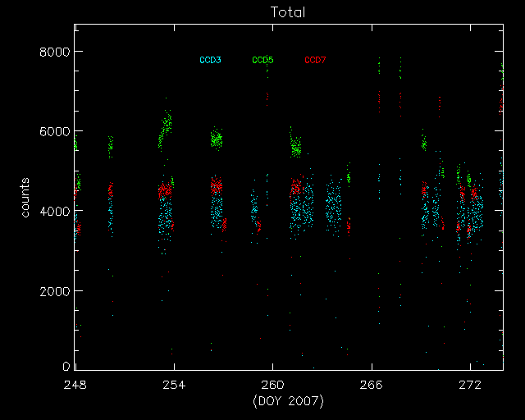Image resolution: width=525 pixels, height=420 pixels.
Task: Click the red data cluster near day 257
Action: click(x=217, y=187)
